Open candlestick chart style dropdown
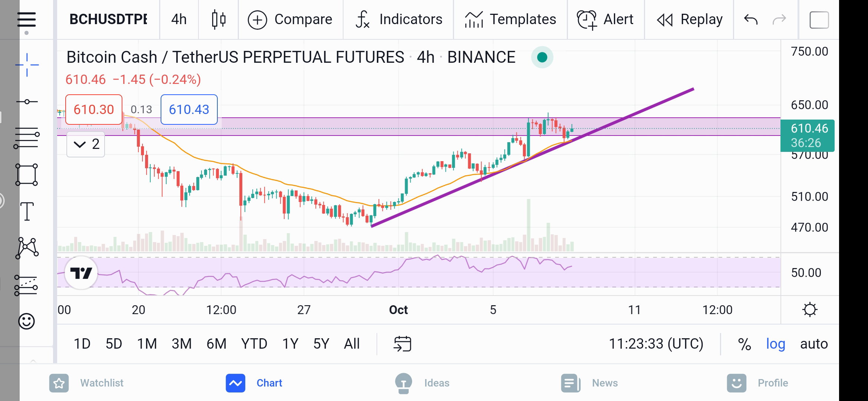Image resolution: width=868 pixels, height=401 pixels. [x=218, y=19]
